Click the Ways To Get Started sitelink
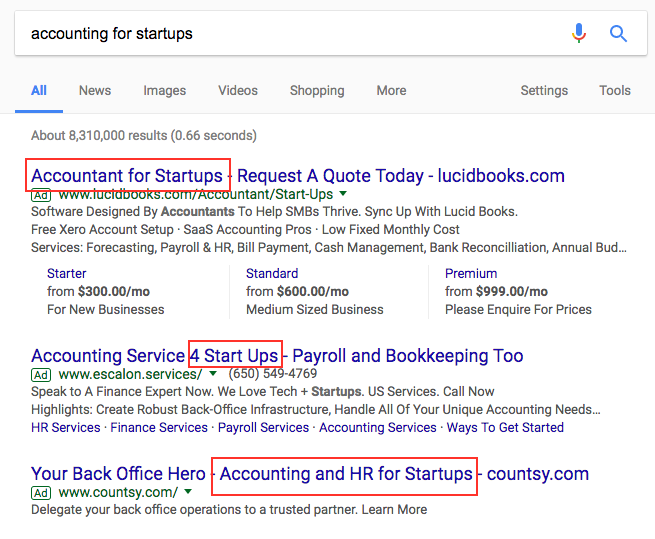The image size is (655, 539). tap(505, 427)
